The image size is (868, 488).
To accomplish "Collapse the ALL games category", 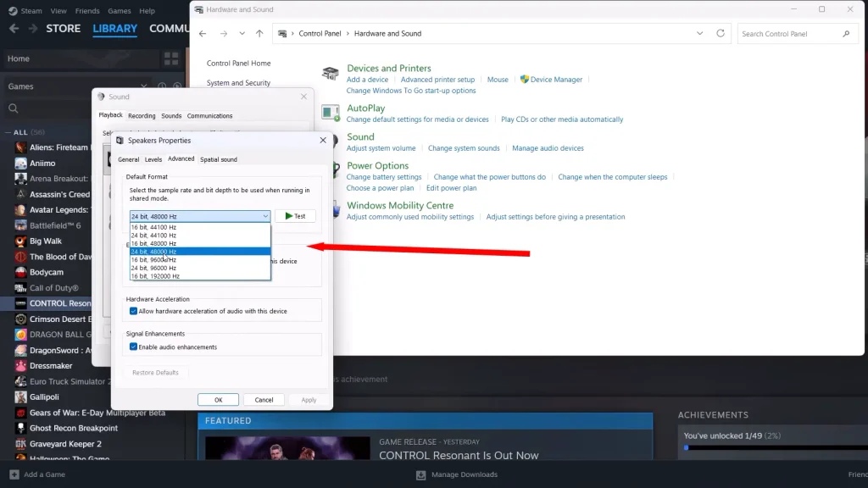I will point(8,132).
